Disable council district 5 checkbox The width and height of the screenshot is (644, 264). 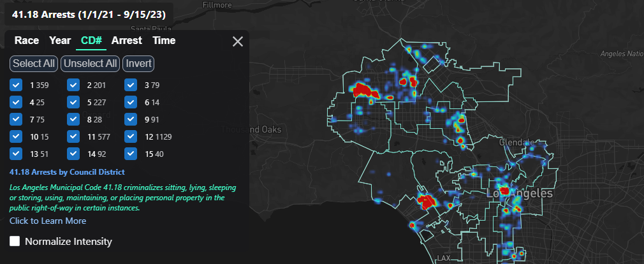point(73,102)
